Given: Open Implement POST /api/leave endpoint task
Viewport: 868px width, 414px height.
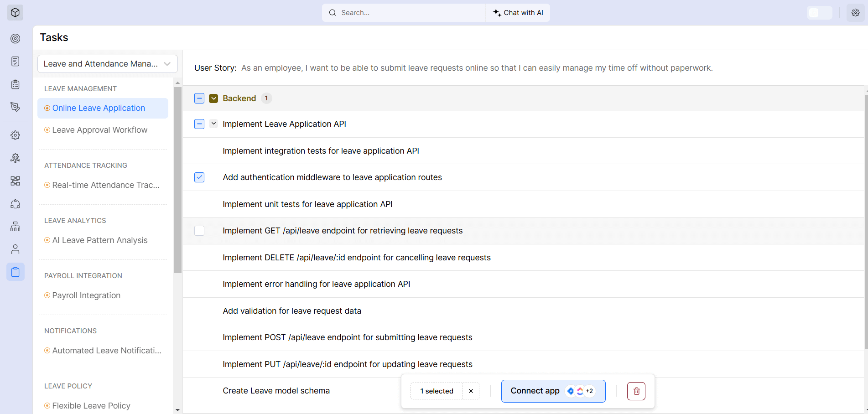Looking at the screenshot, I should (348, 337).
